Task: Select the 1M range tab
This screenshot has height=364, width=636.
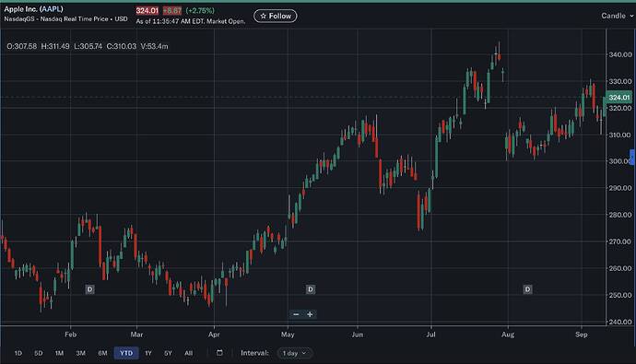Action: click(x=59, y=353)
